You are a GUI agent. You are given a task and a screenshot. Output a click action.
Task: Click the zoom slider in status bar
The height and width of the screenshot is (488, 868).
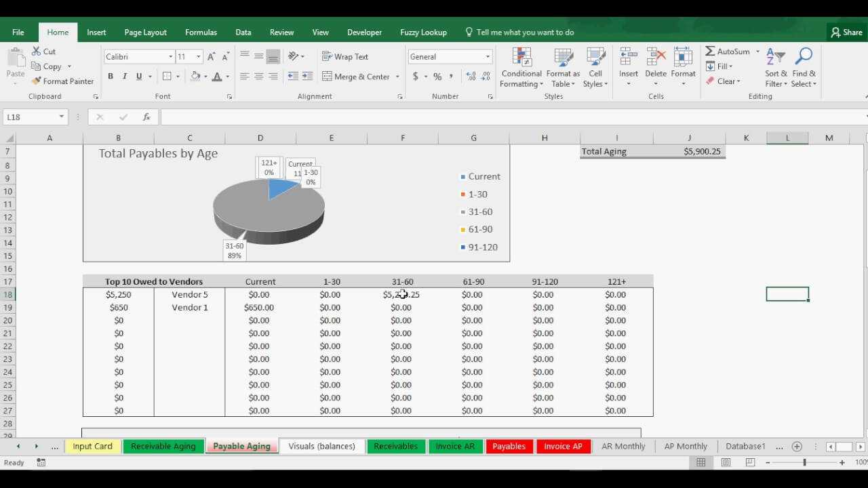point(804,462)
